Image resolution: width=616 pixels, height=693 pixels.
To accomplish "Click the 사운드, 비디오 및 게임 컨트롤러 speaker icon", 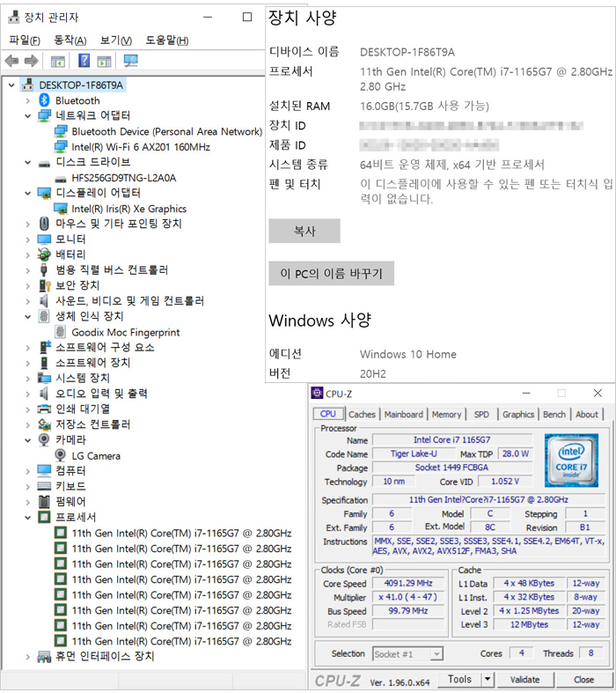I will point(44,301).
